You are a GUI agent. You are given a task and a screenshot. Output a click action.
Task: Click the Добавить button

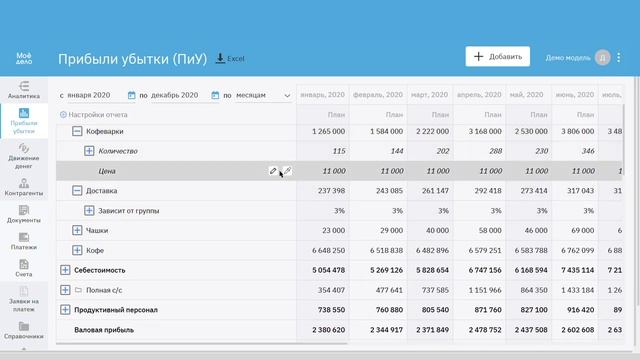(x=498, y=56)
